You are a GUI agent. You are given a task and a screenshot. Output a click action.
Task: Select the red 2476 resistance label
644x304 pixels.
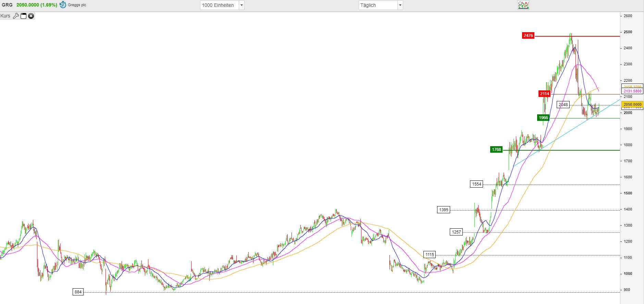[528, 36]
